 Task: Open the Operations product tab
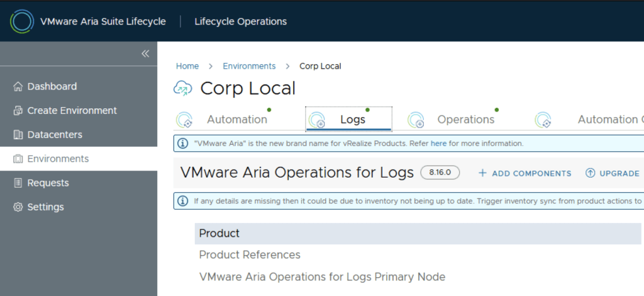click(x=465, y=120)
